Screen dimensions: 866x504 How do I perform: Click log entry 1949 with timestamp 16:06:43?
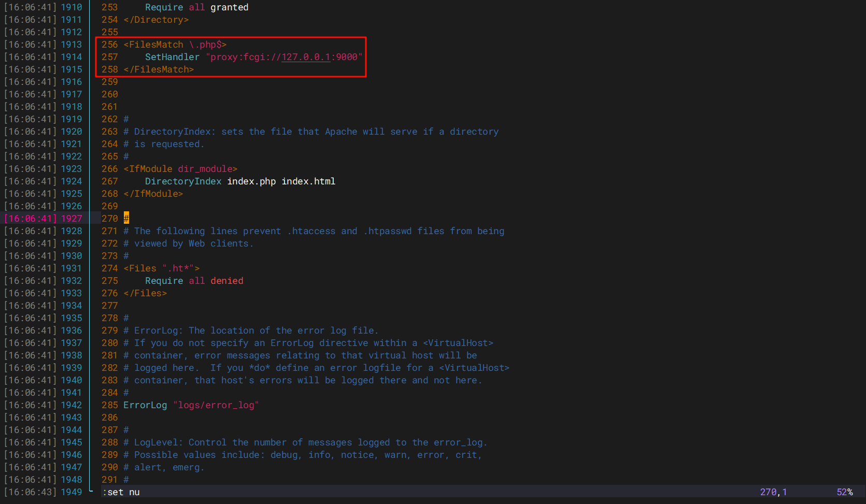pyautogui.click(x=43, y=492)
